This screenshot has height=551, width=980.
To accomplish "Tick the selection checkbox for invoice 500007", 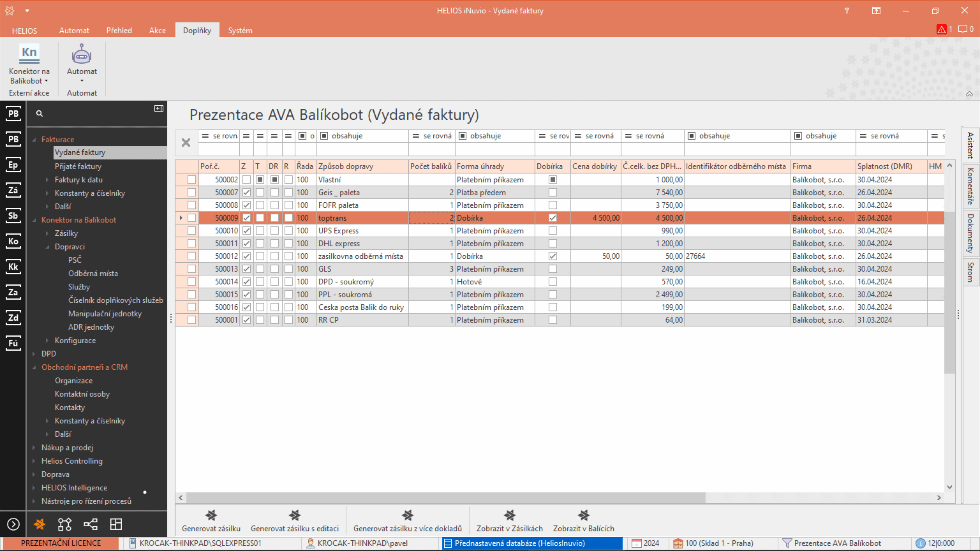I will (192, 192).
